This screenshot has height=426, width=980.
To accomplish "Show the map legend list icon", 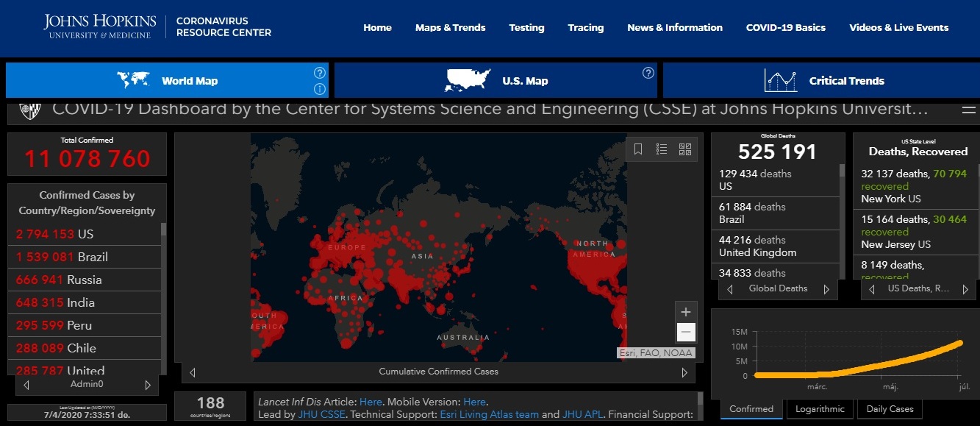I will (x=662, y=149).
